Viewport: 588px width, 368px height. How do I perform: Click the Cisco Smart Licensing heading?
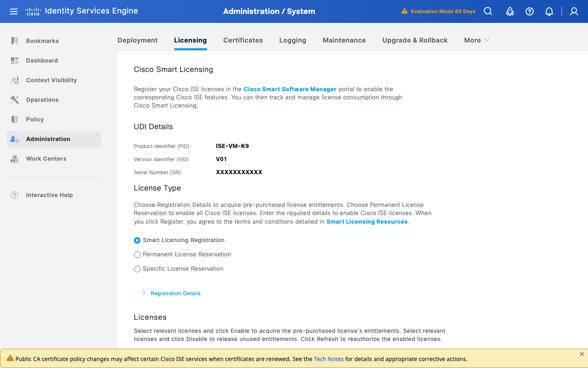click(174, 70)
